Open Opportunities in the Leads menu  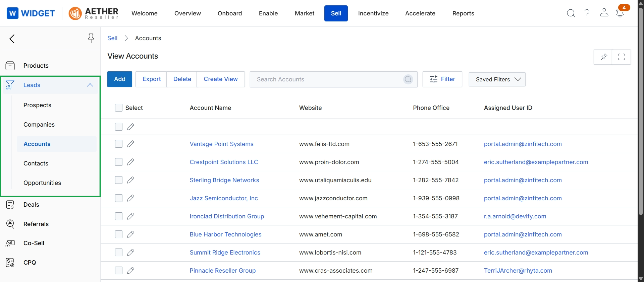(x=42, y=183)
